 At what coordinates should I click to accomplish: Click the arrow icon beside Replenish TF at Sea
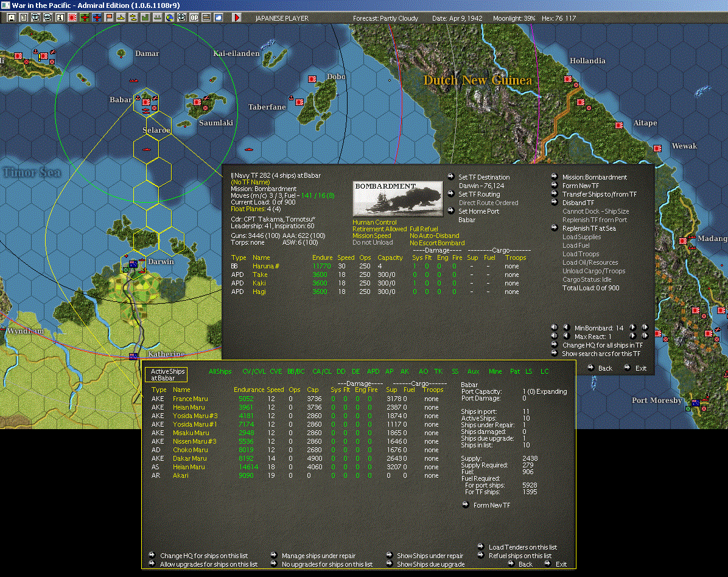click(555, 228)
